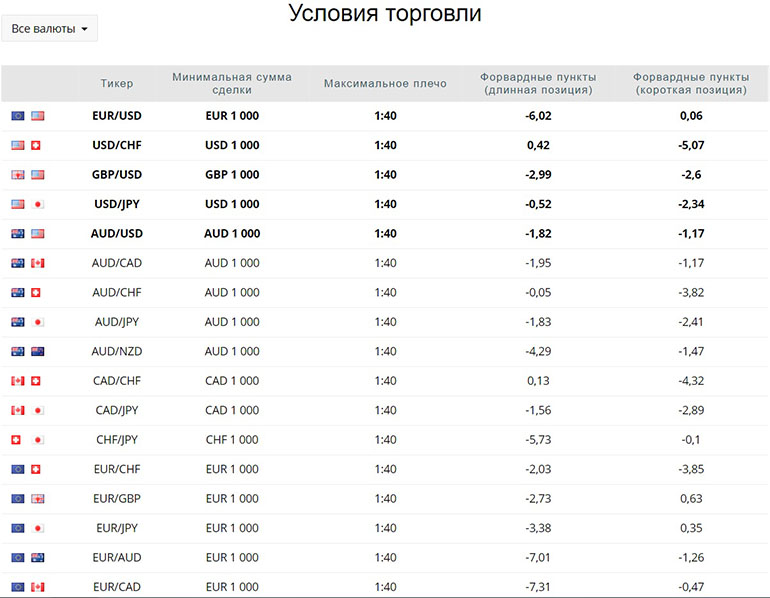The image size is (770, 598).
Task: Click the Japan flag in USD/JPY row
Action: coord(38,204)
